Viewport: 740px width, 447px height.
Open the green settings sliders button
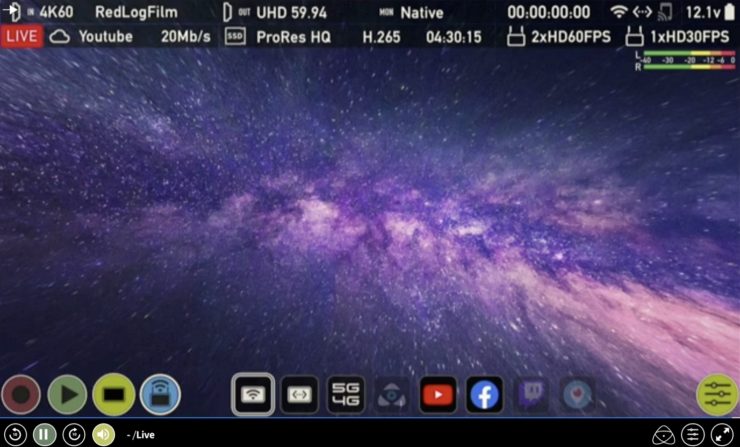[716, 394]
